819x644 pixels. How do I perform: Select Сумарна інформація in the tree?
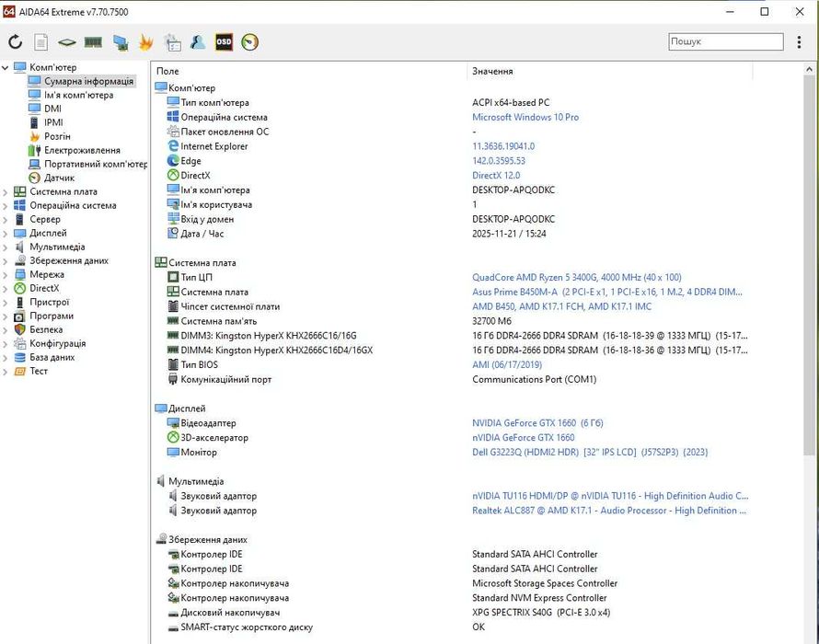88,81
